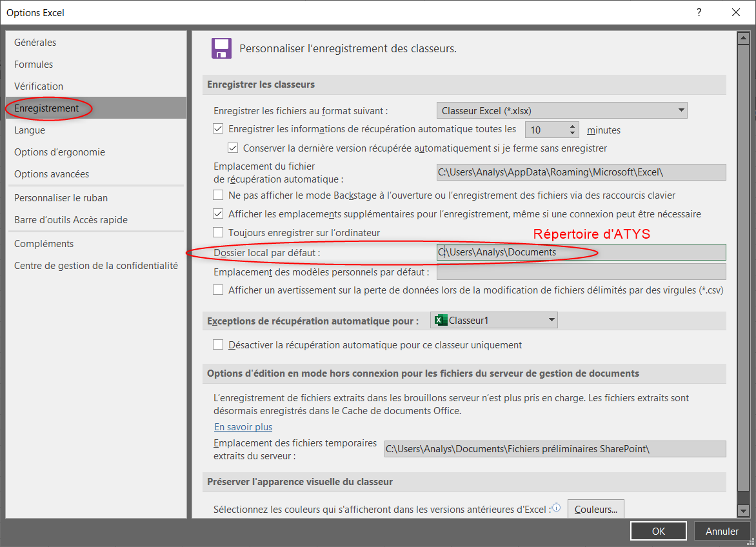Click the Couleurs... button
Viewport: 756px width, 547px height.
tap(595, 509)
